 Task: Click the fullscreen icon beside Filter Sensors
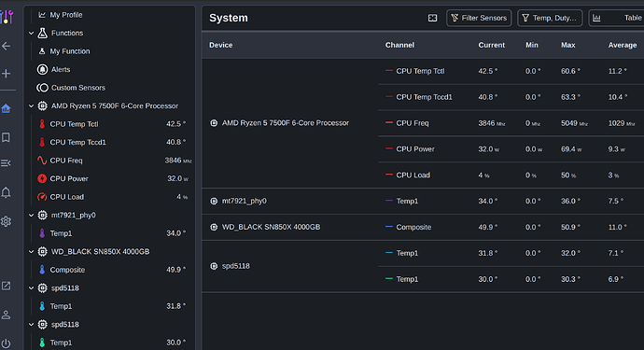pos(432,18)
